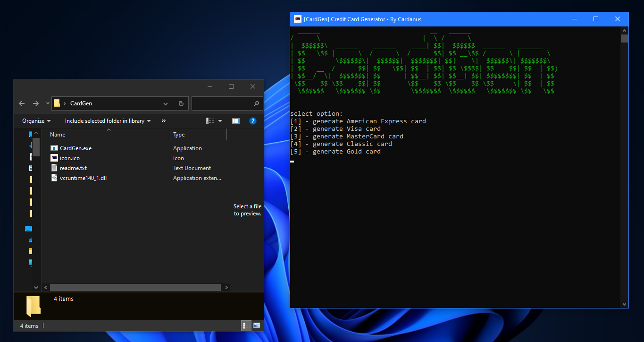Close the CardGen console window
Screen dimensions: 644x342
tap(618, 19)
